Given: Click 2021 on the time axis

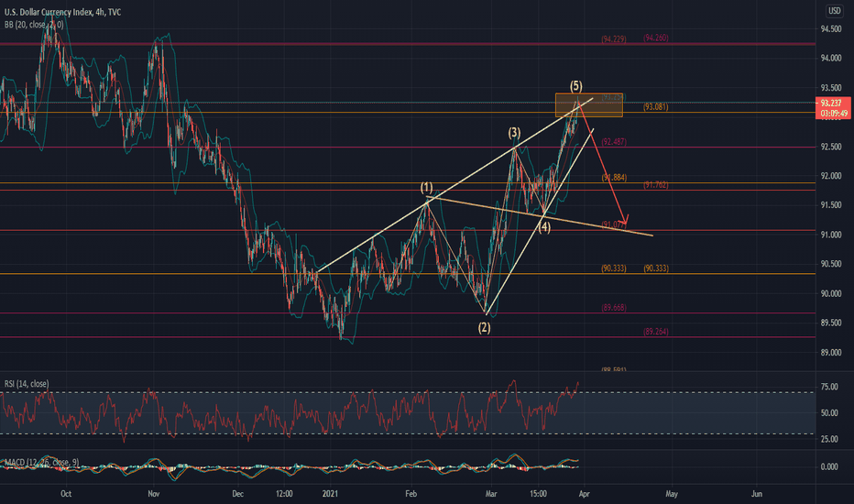Looking at the screenshot, I should click(330, 494).
